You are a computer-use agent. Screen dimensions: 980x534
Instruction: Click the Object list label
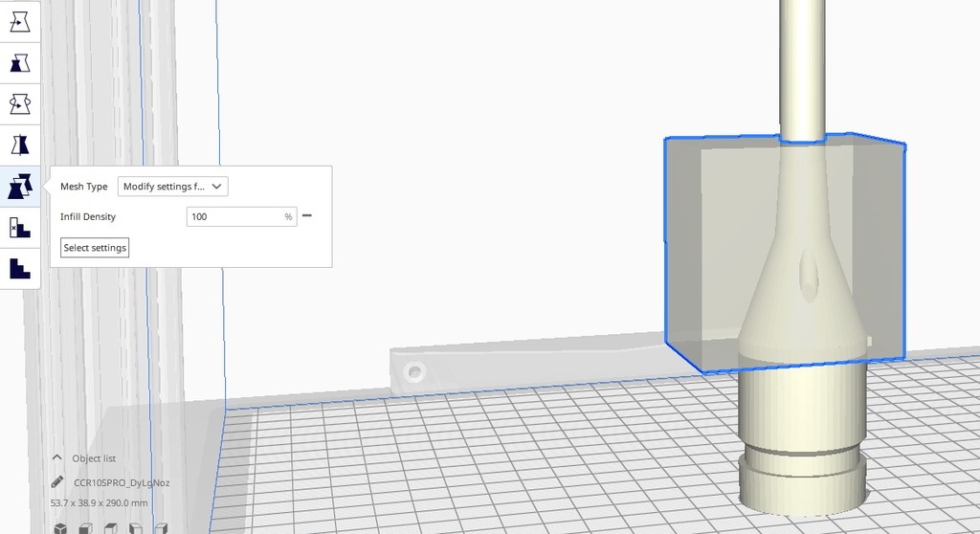94,458
